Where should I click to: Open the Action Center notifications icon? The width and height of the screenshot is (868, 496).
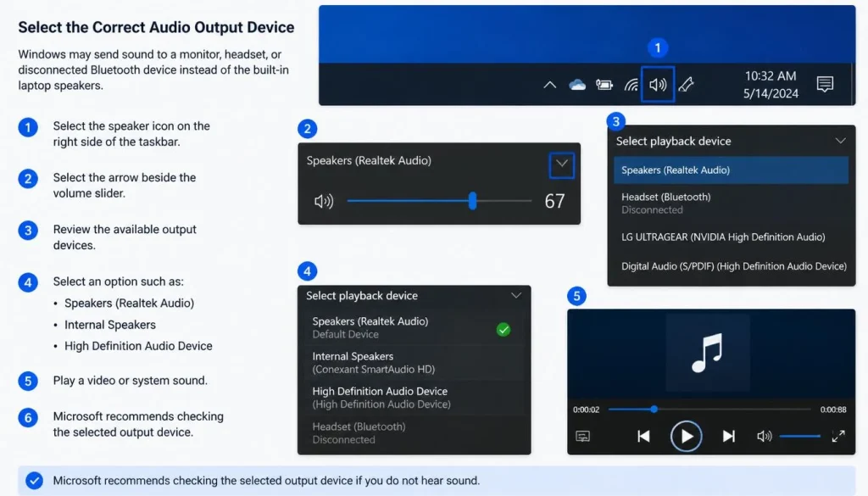[x=825, y=84]
